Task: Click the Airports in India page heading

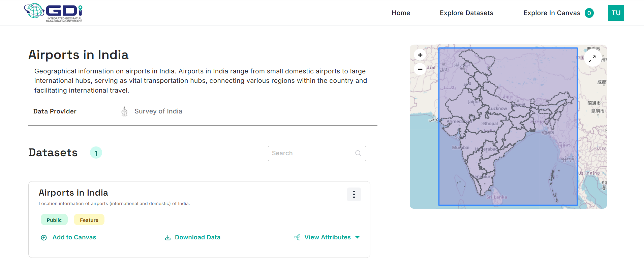Action: pos(79,55)
